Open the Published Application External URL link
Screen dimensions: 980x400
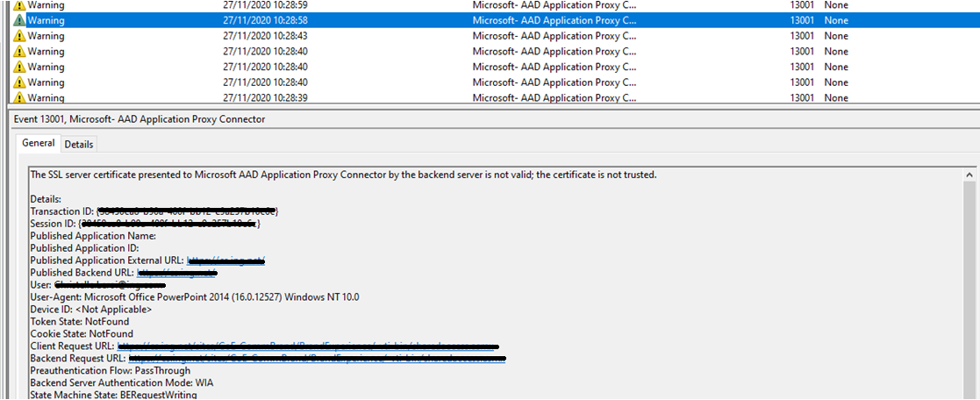click(225, 261)
